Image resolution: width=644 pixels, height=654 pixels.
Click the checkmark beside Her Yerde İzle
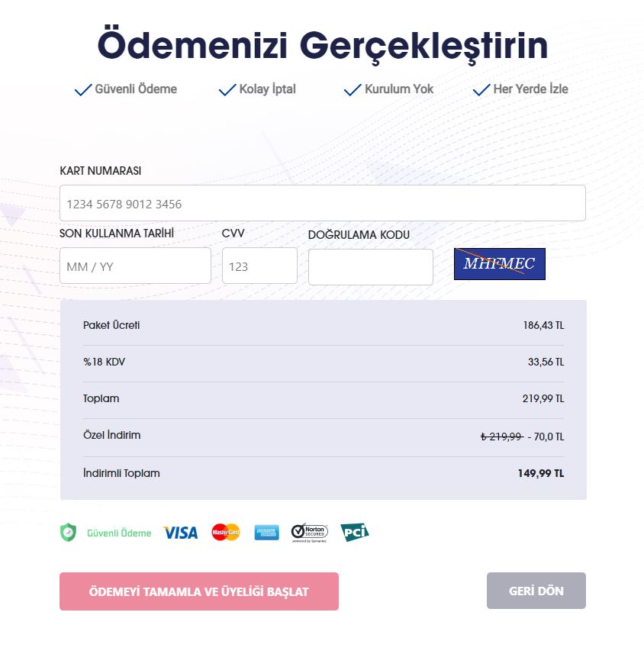click(481, 90)
